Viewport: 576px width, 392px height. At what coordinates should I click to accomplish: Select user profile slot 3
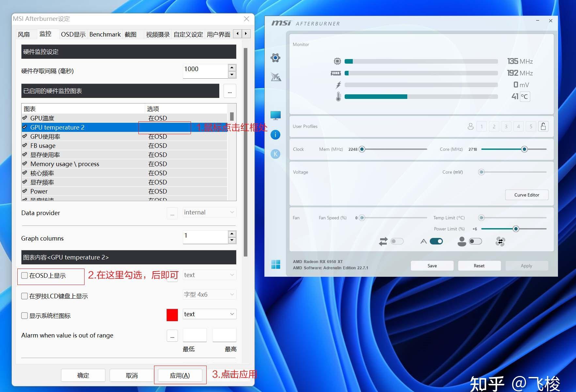point(506,126)
